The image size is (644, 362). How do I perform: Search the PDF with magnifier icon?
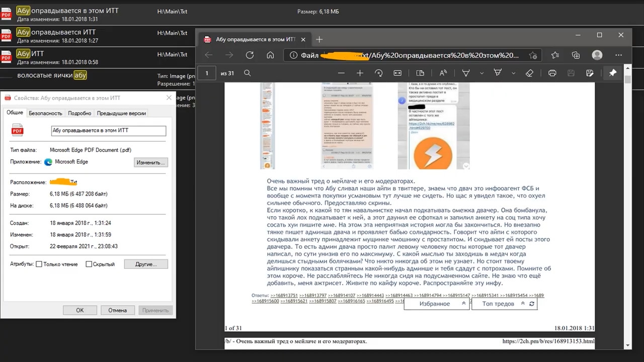point(248,73)
